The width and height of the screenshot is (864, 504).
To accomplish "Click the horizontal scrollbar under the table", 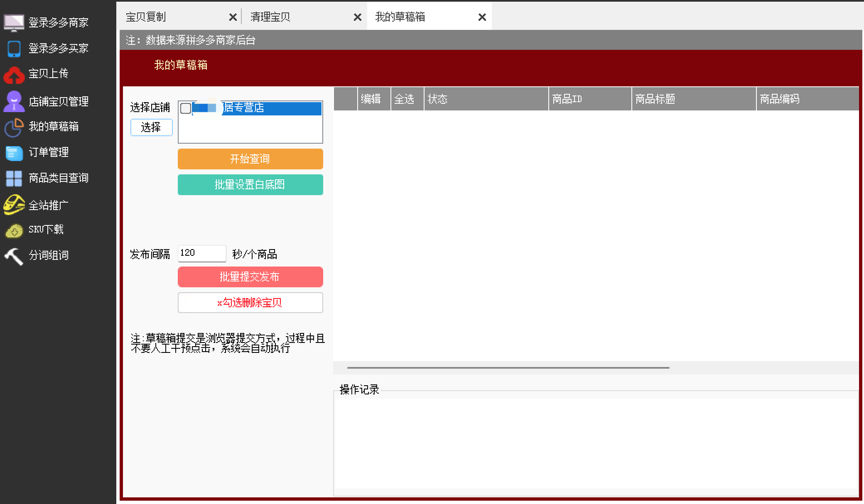I will (x=508, y=368).
